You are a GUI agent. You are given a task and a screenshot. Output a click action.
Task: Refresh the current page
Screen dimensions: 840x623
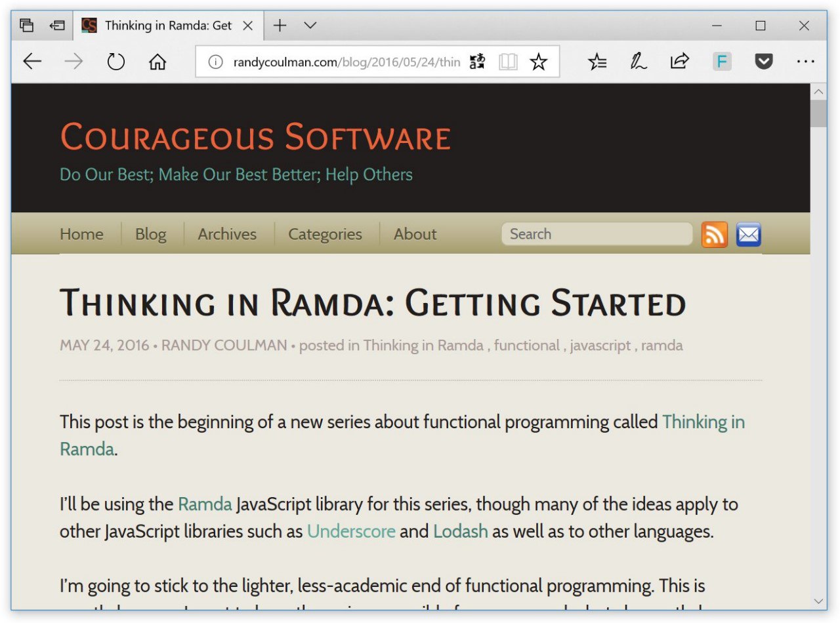pyautogui.click(x=116, y=62)
